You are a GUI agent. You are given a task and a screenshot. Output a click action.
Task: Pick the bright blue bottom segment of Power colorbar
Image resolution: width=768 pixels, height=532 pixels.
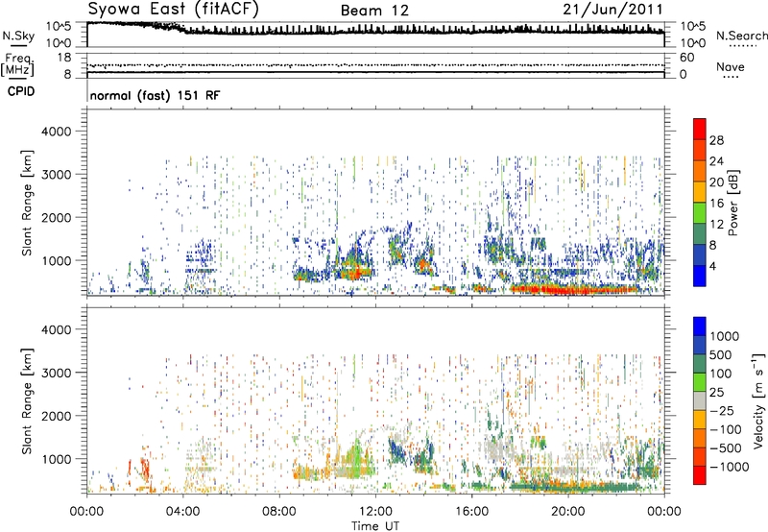click(x=700, y=277)
